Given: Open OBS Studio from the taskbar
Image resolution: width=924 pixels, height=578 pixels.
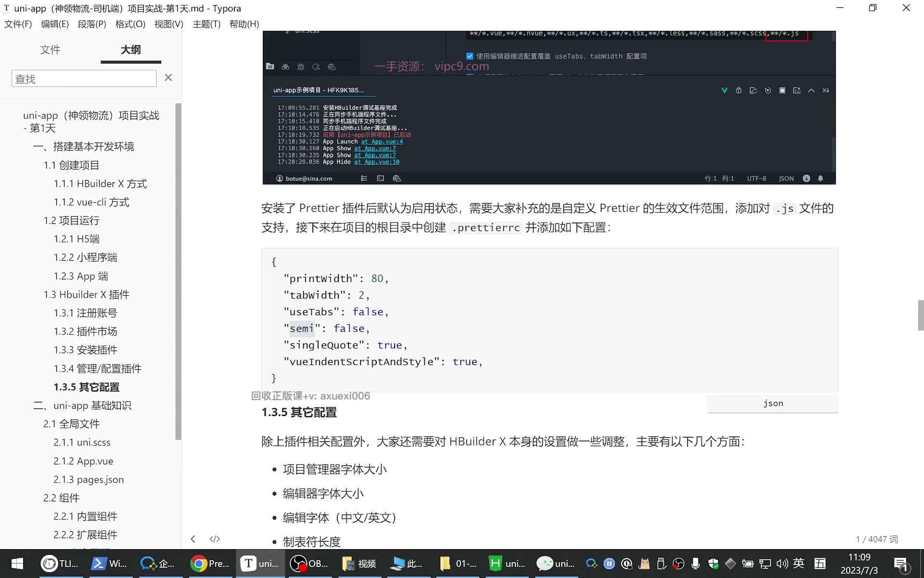Looking at the screenshot, I should tap(310, 564).
